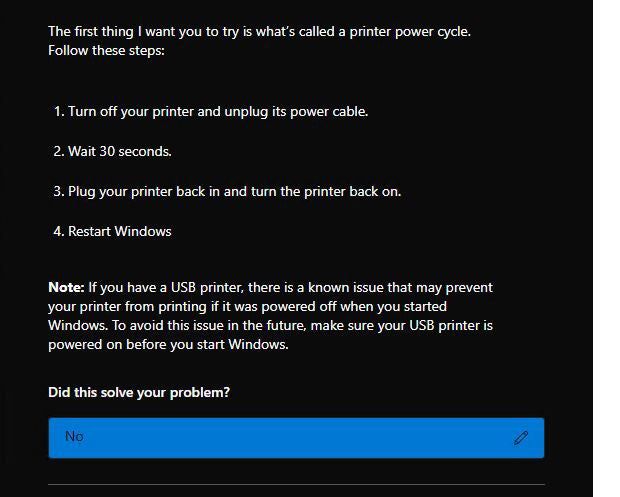The height and width of the screenshot is (497, 620).
Task: Click the "known issue that may prevent" note line
Action: coord(270,287)
